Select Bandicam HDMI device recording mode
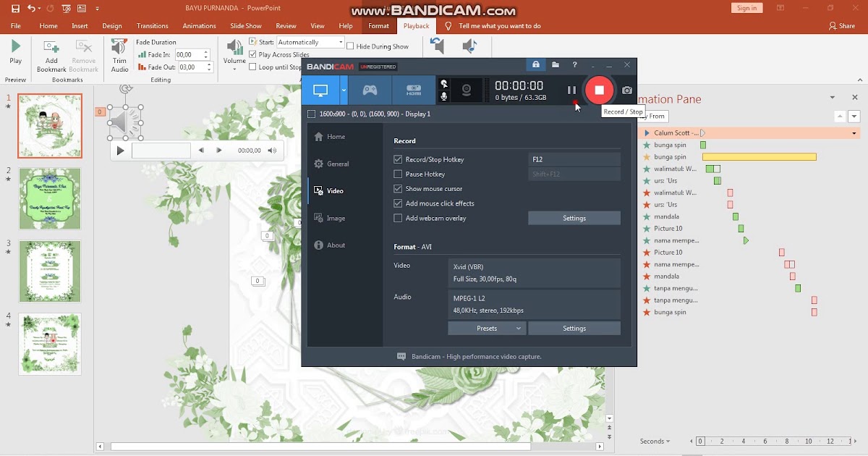The image size is (868, 456). tap(413, 90)
